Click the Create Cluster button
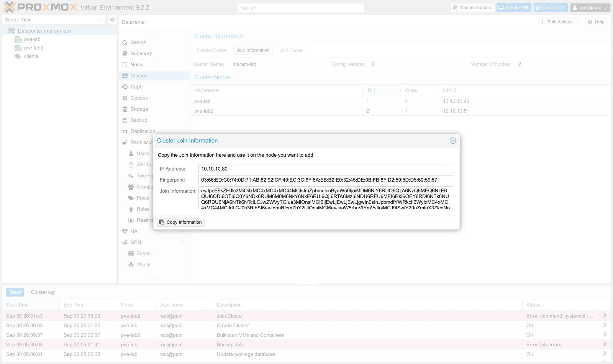Screen dimensions: 613x364 (x=211, y=50)
